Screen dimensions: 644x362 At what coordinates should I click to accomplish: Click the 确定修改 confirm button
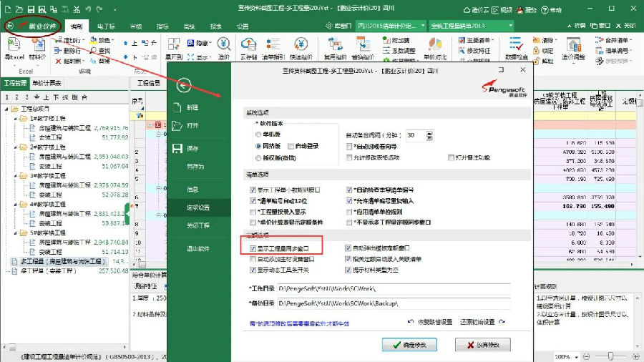(x=410, y=344)
